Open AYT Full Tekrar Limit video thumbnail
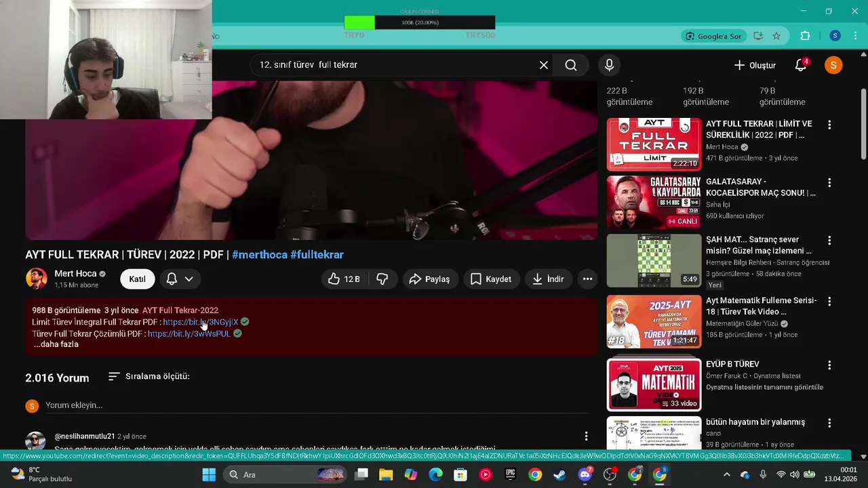This screenshot has width=868, height=488. tap(654, 144)
